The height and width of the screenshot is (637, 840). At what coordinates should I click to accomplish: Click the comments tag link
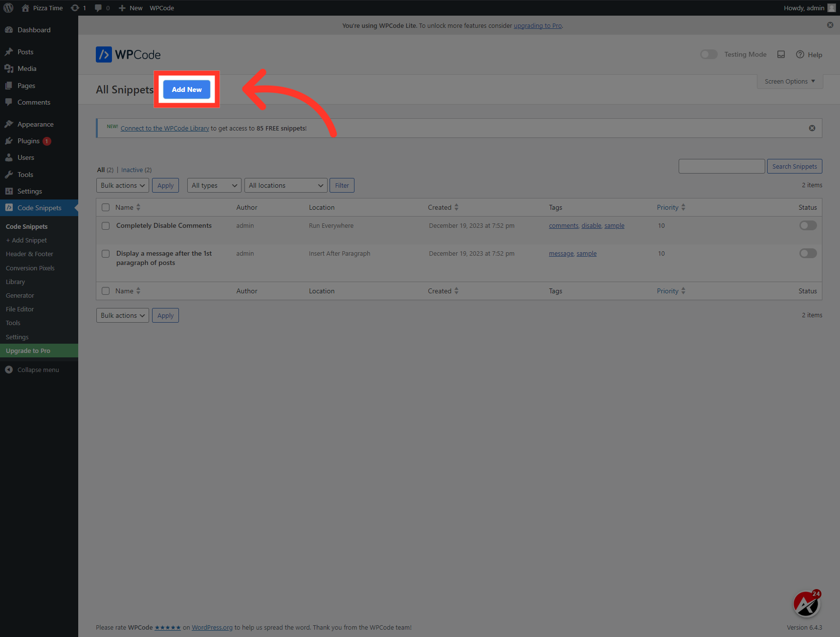[564, 225]
